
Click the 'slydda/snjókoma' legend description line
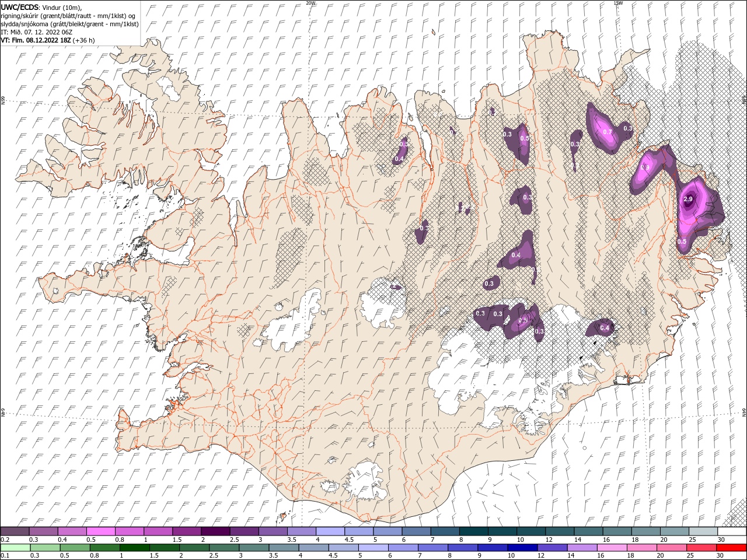click(69, 24)
